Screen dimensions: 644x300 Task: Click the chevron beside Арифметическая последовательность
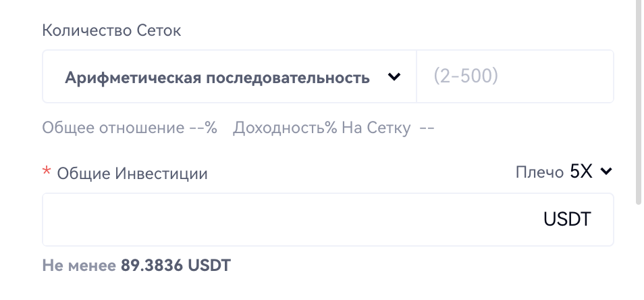(x=394, y=77)
